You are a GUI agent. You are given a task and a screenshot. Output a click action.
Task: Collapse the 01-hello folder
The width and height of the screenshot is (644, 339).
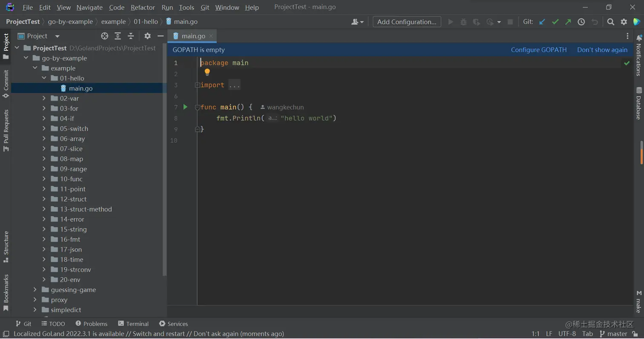[44, 78]
